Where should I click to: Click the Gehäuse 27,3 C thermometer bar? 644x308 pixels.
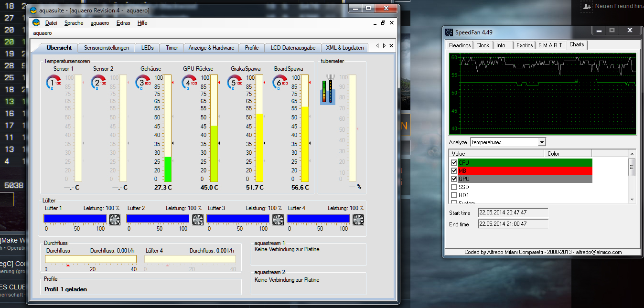coord(168,128)
